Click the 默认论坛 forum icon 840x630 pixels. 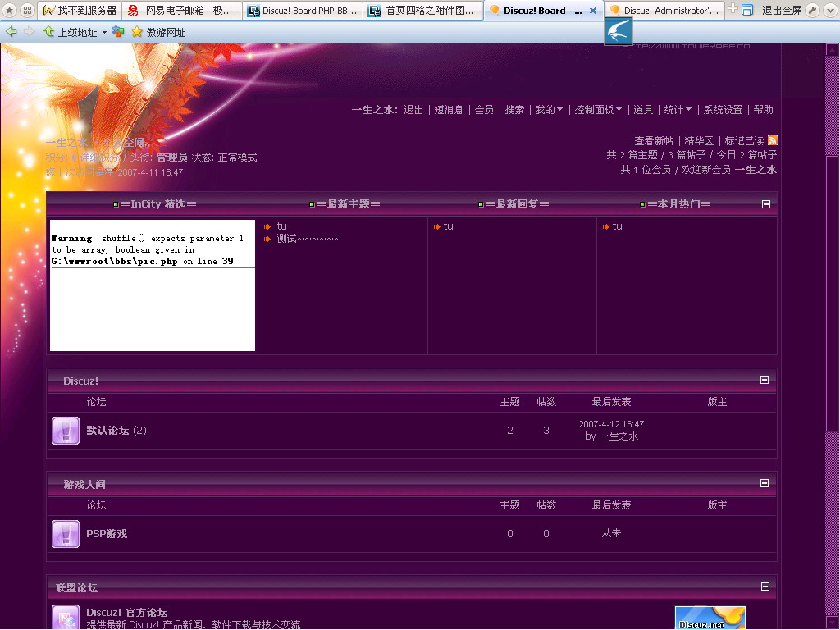coord(66,431)
